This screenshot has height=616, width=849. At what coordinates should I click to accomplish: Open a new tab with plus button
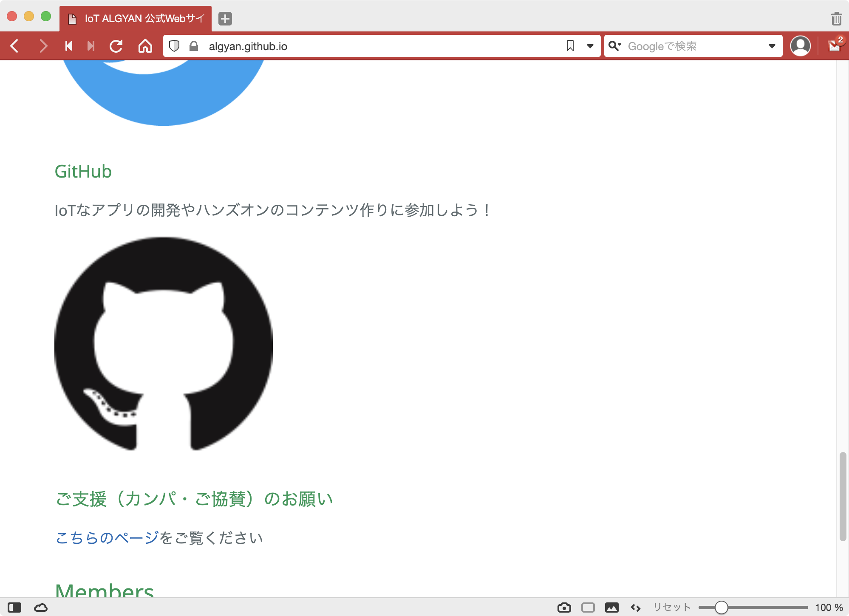pyautogui.click(x=225, y=19)
